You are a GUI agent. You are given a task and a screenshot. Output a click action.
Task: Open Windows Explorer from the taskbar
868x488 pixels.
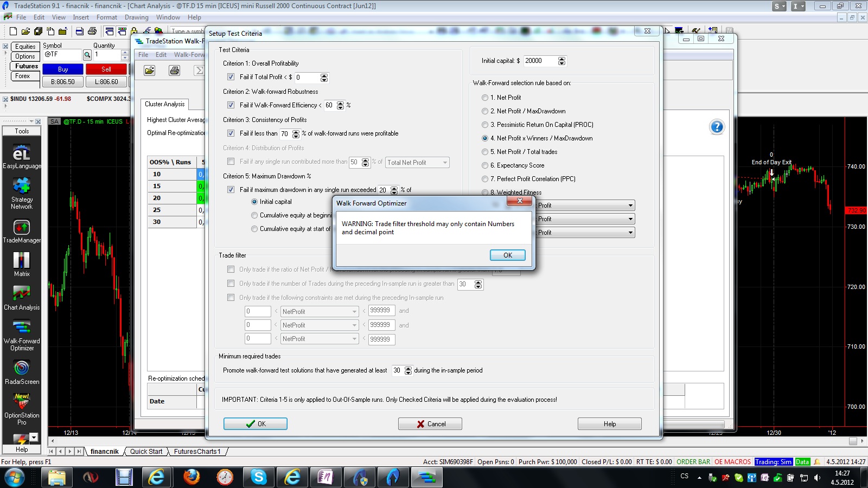56,477
